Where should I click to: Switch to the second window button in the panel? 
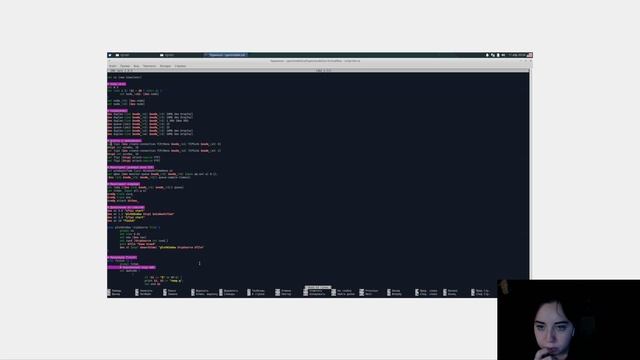[x=180, y=55]
